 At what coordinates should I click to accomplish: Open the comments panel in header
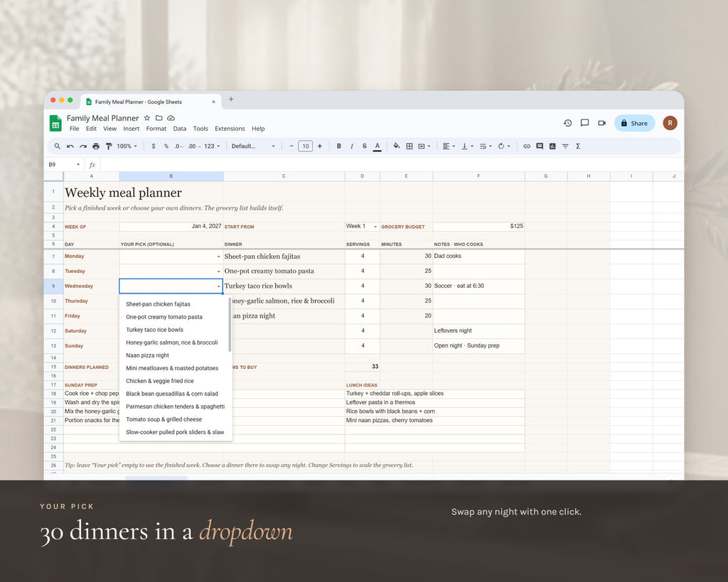585,123
